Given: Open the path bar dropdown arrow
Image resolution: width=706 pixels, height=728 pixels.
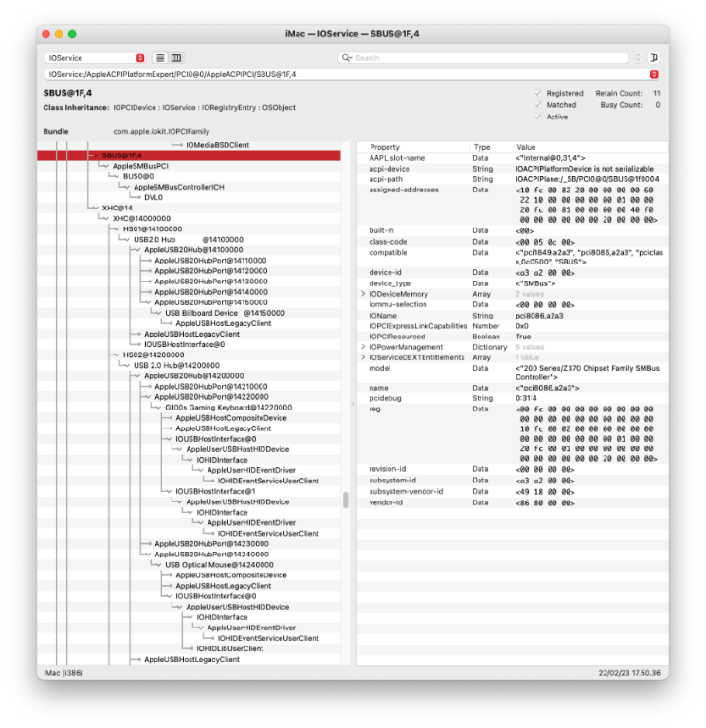Looking at the screenshot, I should coord(654,74).
